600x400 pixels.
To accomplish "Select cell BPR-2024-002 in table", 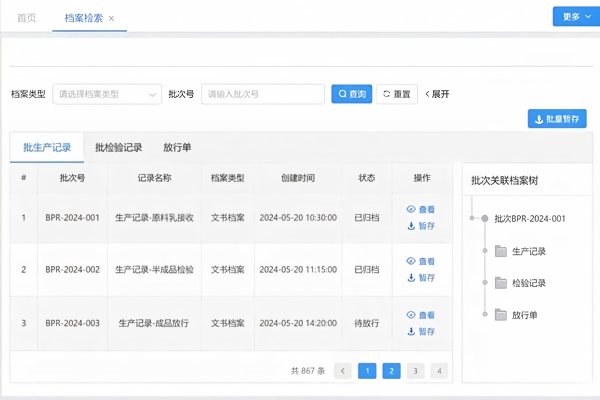I will (x=72, y=269).
